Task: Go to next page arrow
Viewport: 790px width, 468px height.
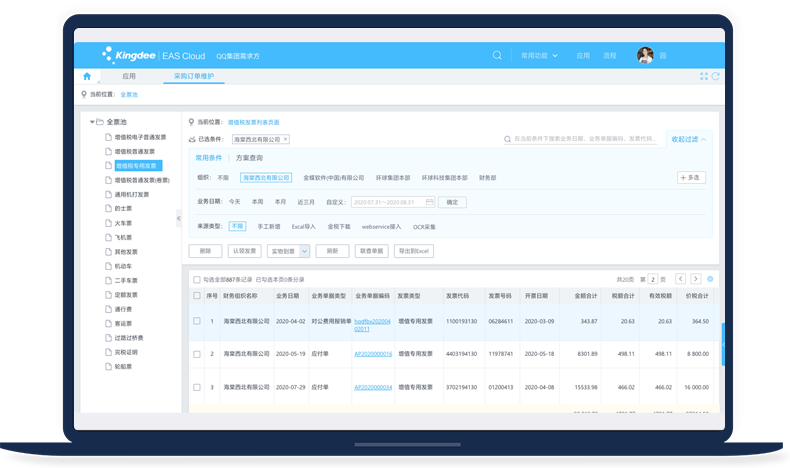Action: [696, 279]
